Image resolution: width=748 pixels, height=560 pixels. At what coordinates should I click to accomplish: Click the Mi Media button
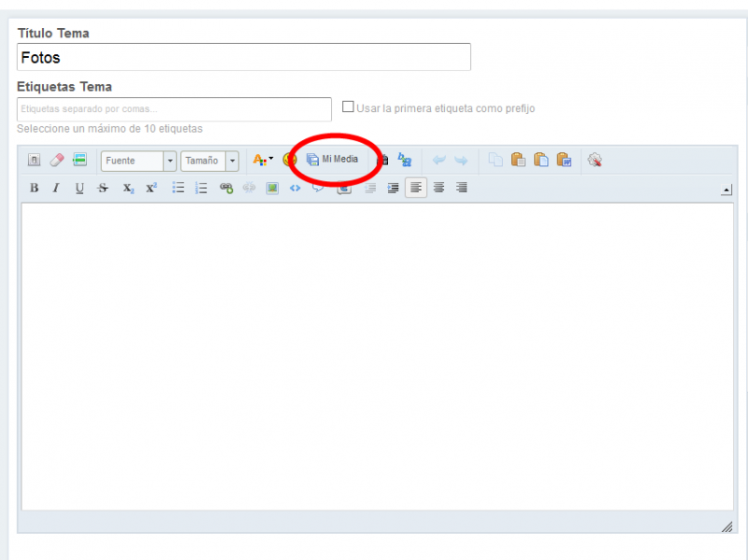click(333, 160)
